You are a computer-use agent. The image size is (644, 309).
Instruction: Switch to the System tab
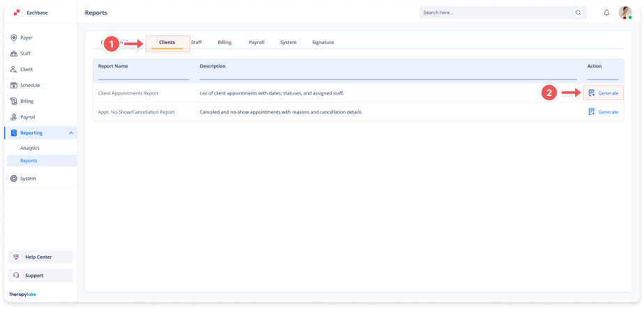click(x=289, y=42)
